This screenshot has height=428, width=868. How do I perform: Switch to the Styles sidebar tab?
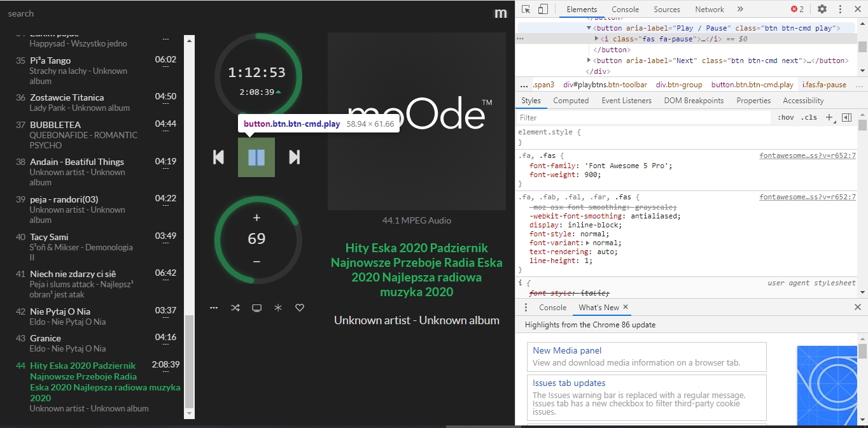pos(531,101)
